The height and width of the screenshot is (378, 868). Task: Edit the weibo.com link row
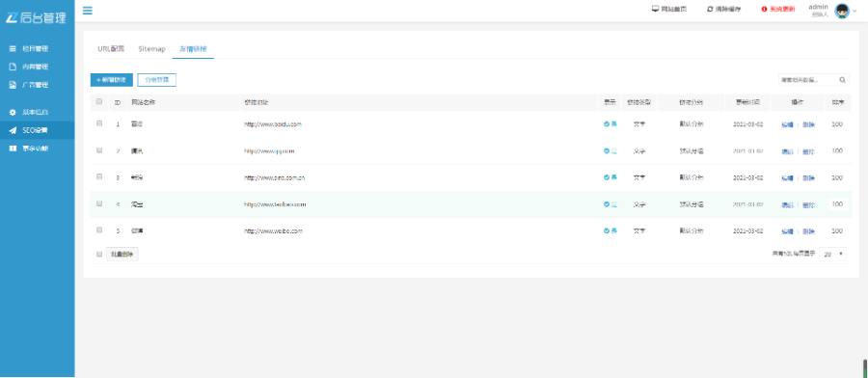coord(787,231)
